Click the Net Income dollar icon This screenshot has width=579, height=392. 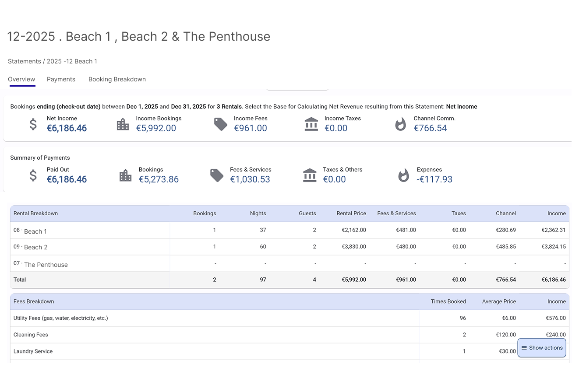click(33, 124)
